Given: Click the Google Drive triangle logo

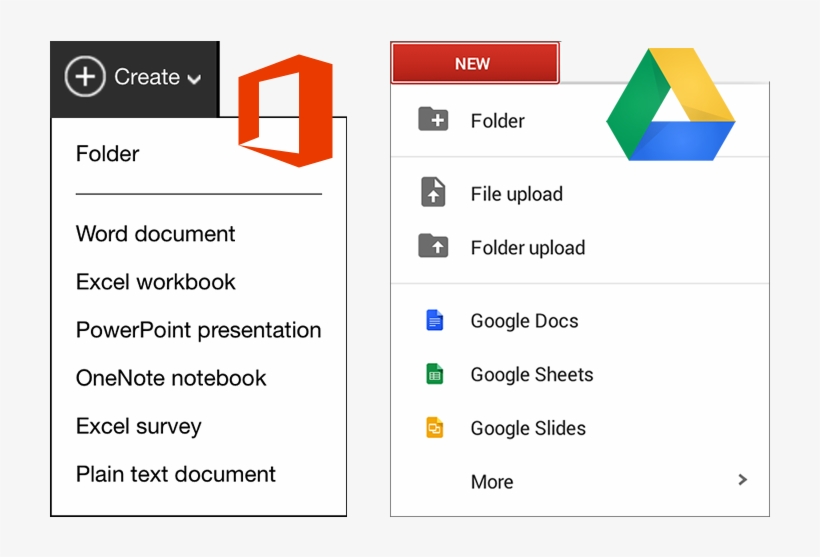Looking at the screenshot, I should (670, 104).
